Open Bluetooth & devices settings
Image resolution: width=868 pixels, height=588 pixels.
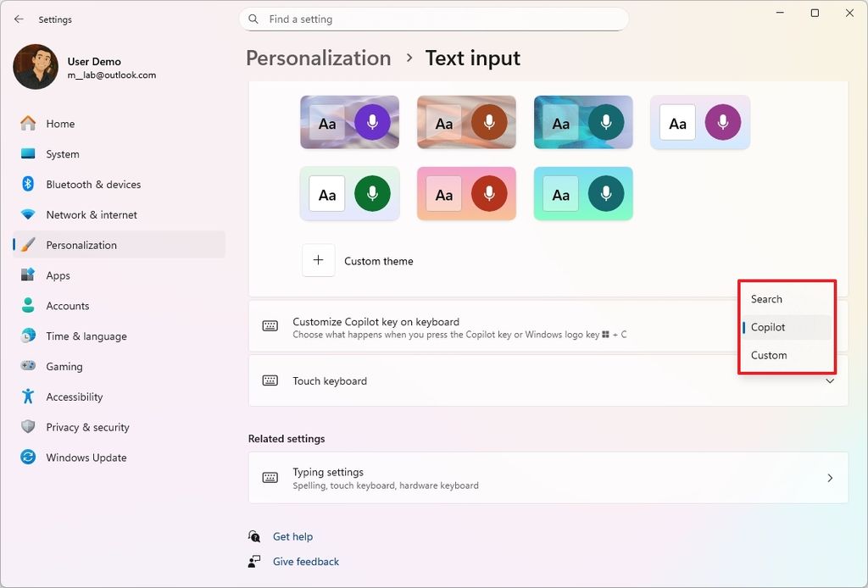pos(92,184)
